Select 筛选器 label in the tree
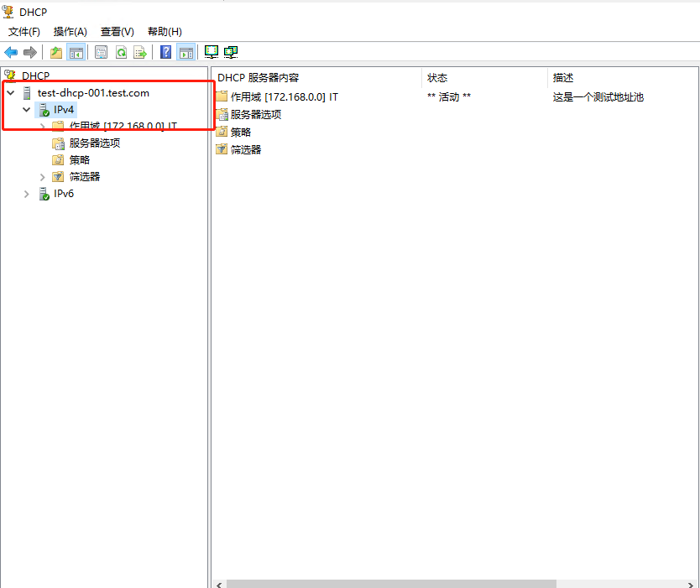700x588 pixels. click(85, 177)
